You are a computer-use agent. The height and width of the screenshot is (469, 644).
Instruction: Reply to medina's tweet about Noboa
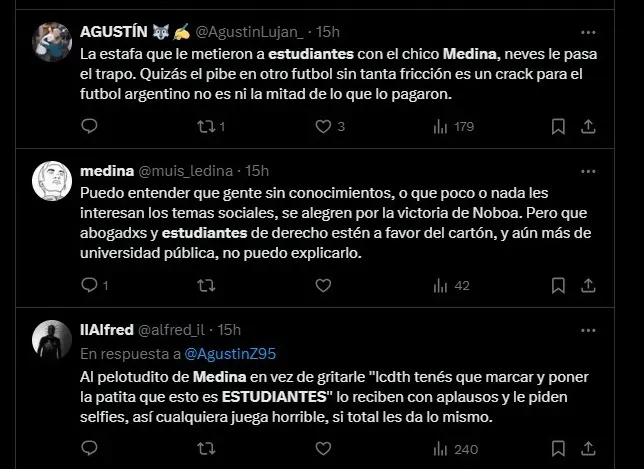(x=89, y=286)
